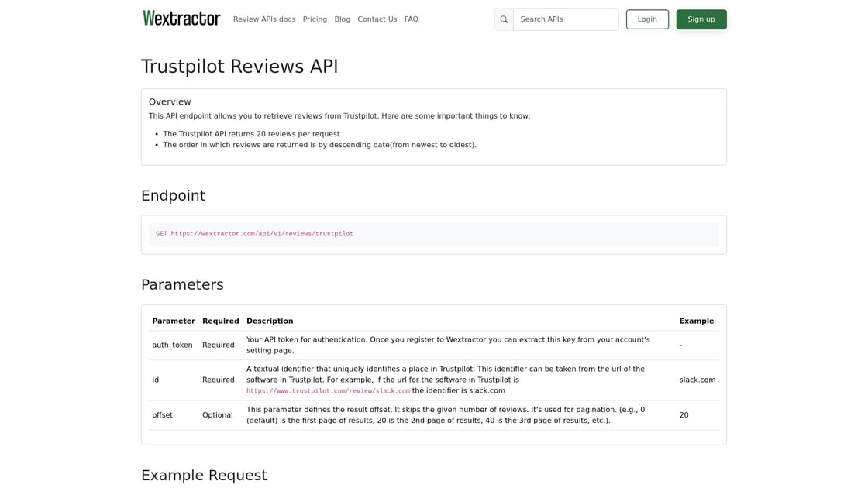Screen dimensions: 868x488
Task: Click the magnifying glass search icon
Action: 504,19
